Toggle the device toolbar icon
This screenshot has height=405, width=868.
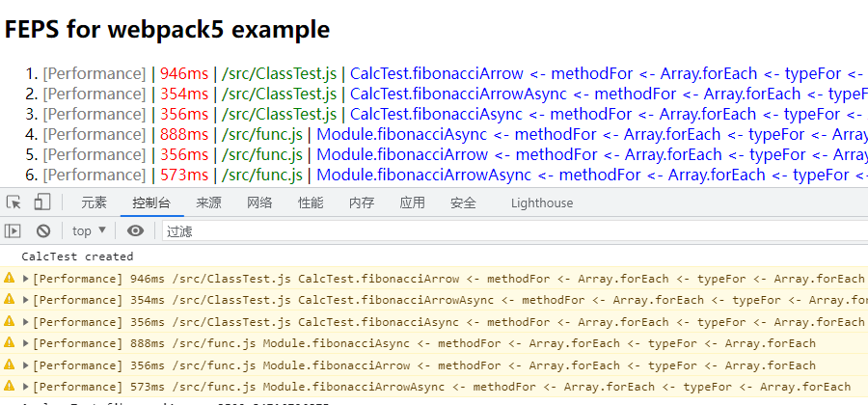(x=42, y=202)
